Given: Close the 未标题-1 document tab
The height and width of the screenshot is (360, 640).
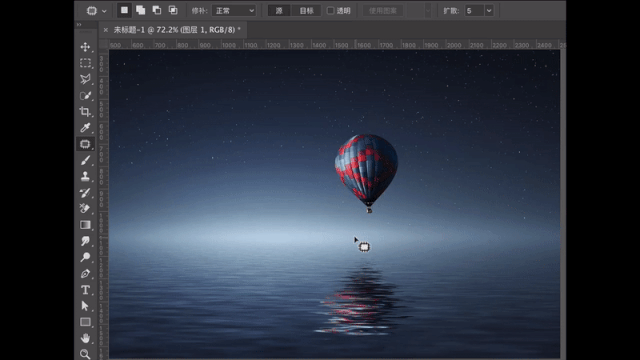Looking at the screenshot, I should click(106, 30).
